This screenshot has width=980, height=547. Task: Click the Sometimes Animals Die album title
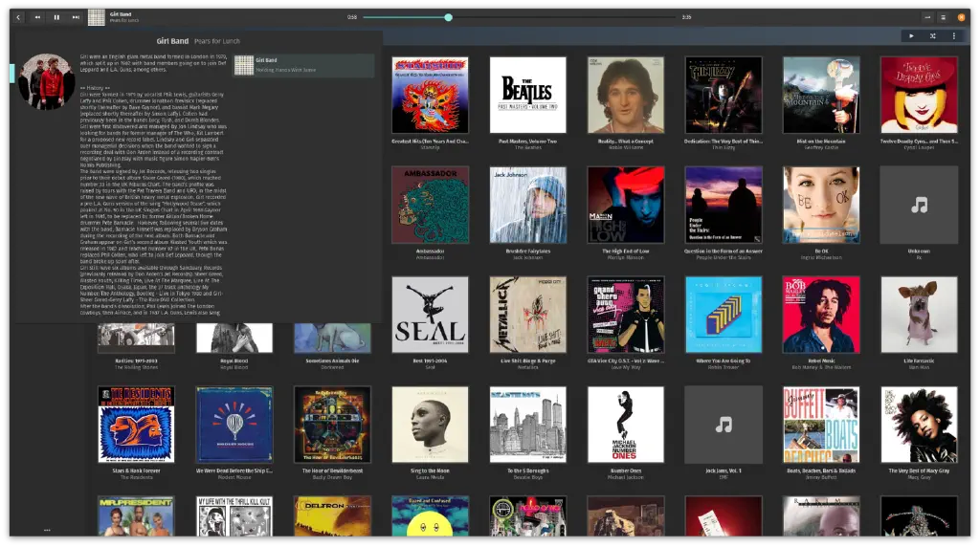332,361
